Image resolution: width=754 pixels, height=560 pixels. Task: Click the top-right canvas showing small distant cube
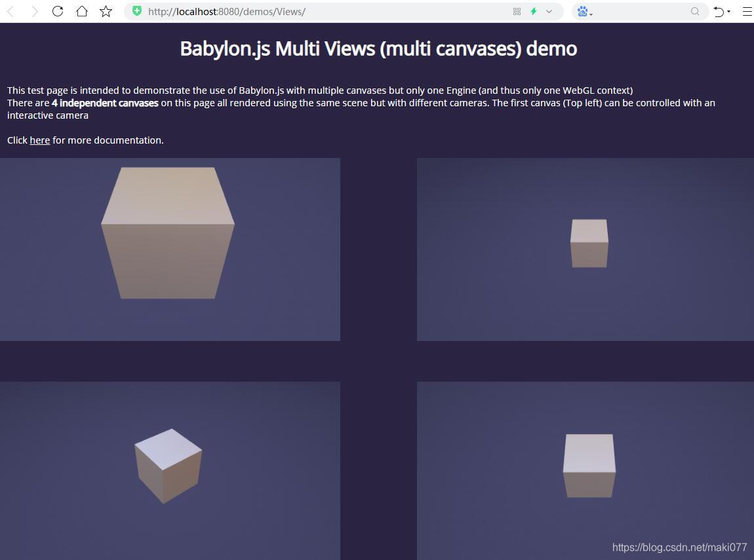[585, 249]
